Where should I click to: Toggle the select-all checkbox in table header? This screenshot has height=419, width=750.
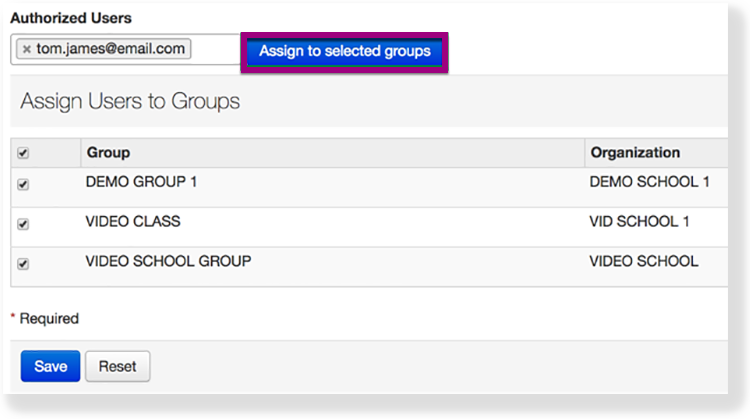(23, 153)
